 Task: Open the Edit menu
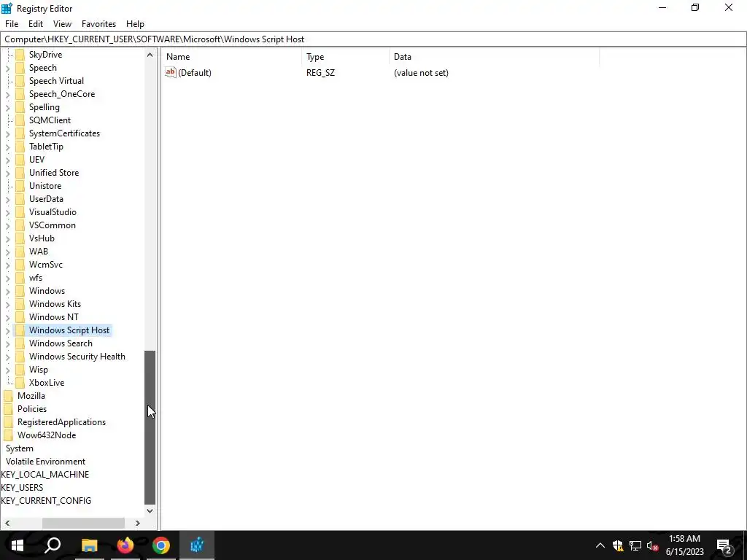coord(36,24)
